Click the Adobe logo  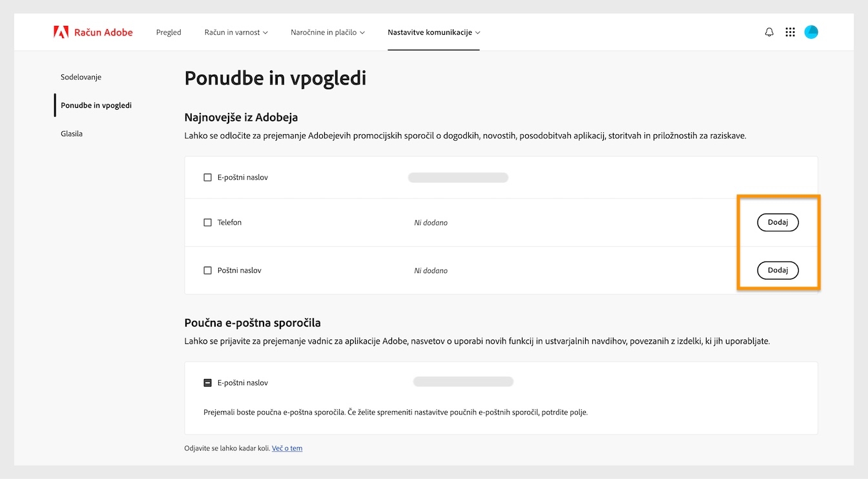click(x=60, y=32)
